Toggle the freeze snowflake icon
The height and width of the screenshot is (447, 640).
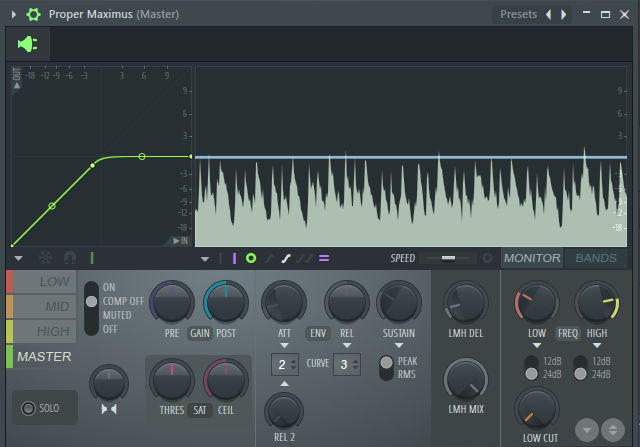pyautogui.click(x=45, y=258)
